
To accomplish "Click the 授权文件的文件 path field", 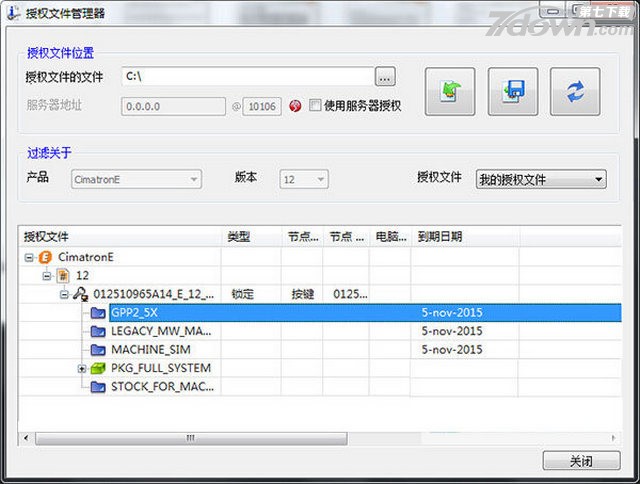I will (248, 76).
